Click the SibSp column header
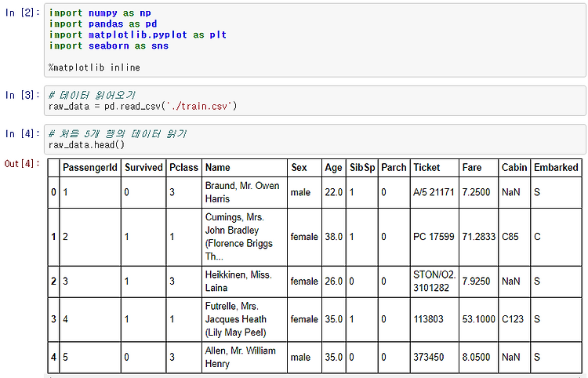Image resolution: width=588 pixels, height=378 pixels. pos(362,167)
